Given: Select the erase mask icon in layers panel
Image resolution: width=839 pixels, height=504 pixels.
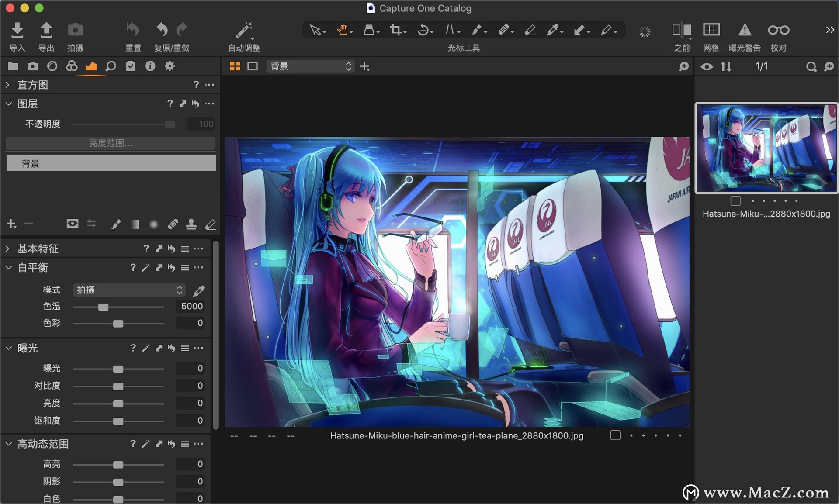Looking at the screenshot, I should click(210, 224).
